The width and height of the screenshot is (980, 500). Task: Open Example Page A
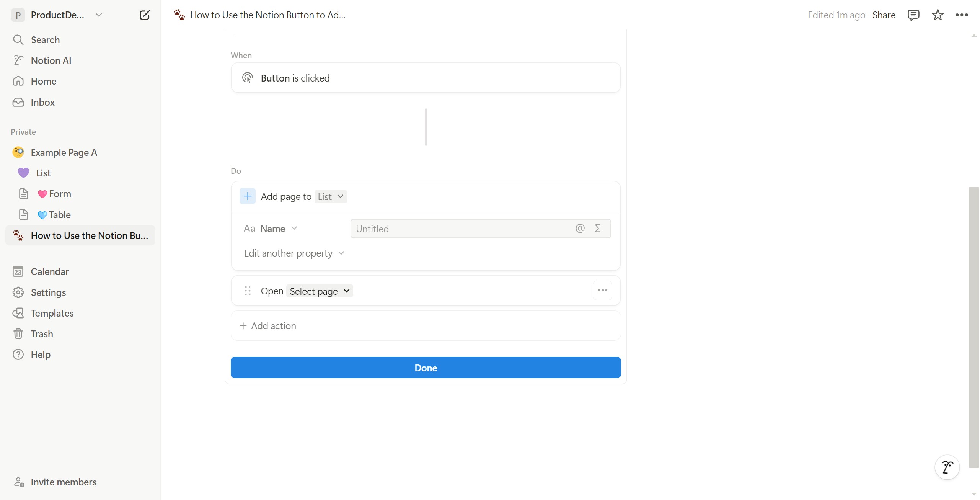pos(80,152)
